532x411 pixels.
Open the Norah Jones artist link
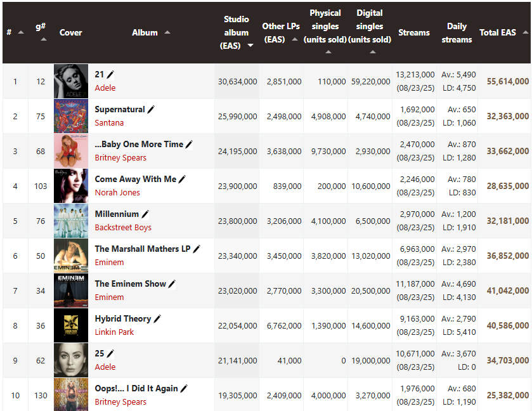point(117,192)
